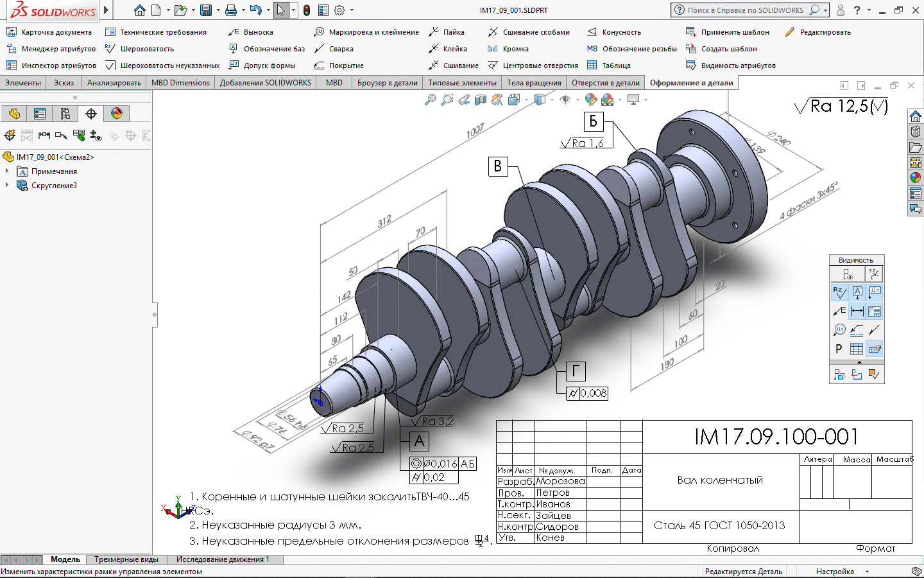Viewport: 924px width, 578px height.
Task: Toggle datum A visibility in Видимость panel
Action: pos(857,293)
